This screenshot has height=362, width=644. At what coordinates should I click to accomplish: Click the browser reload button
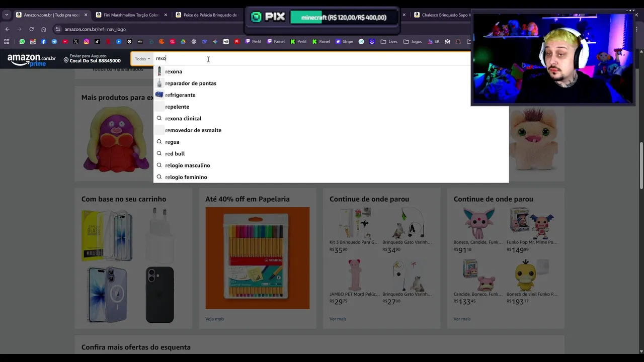point(31,29)
